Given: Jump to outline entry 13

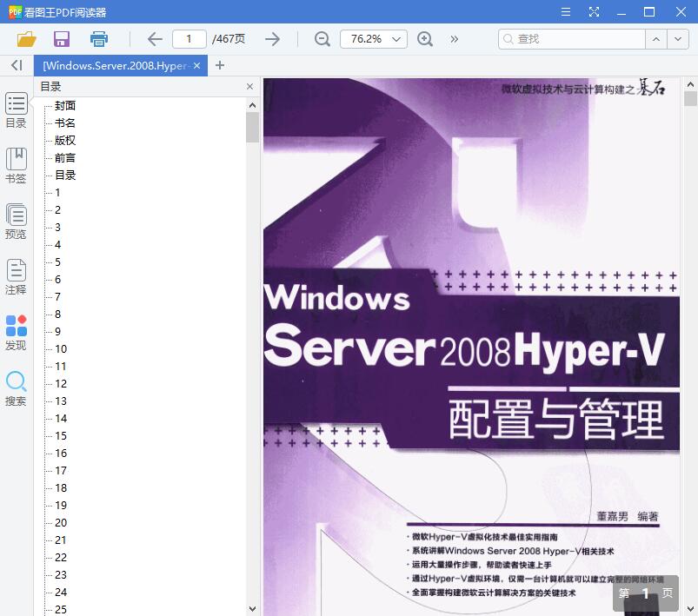Looking at the screenshot, I should pos(61,401).
